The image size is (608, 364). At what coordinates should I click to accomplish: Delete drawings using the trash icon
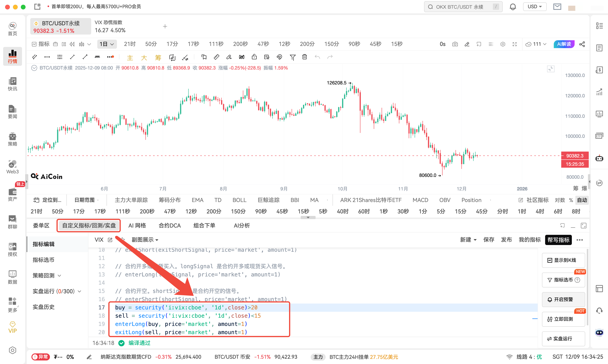[304, 57]
